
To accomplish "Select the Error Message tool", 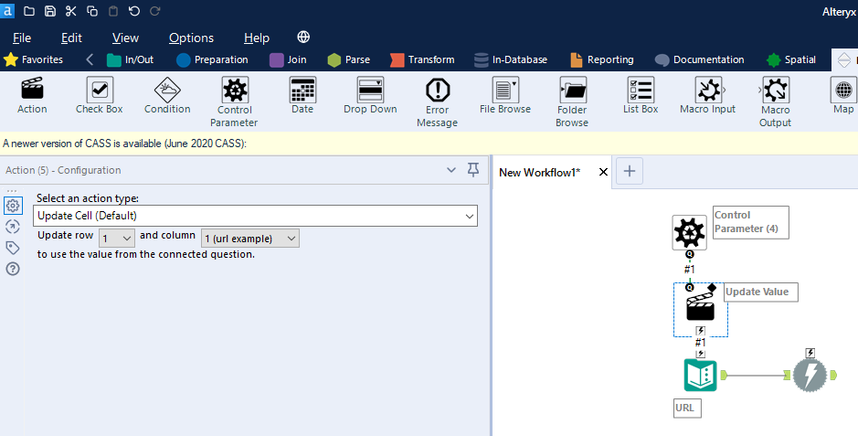I will point(437,102).
